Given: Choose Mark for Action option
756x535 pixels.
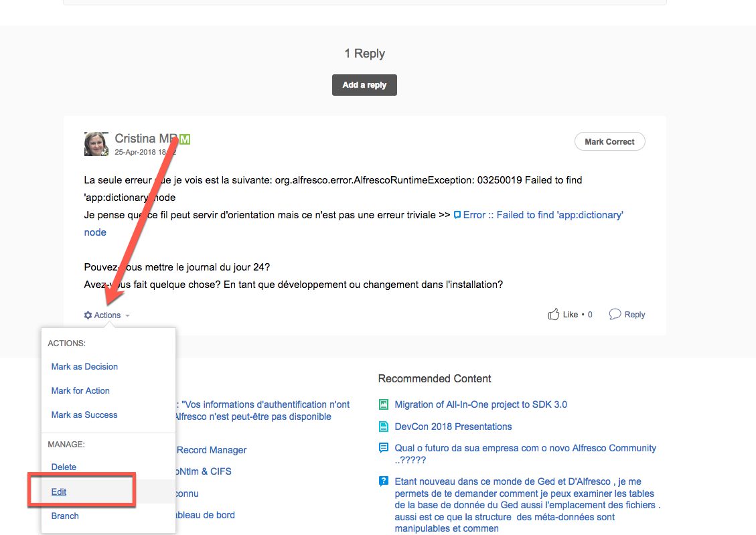Looking at the screenshot, I should pos(80,391).
